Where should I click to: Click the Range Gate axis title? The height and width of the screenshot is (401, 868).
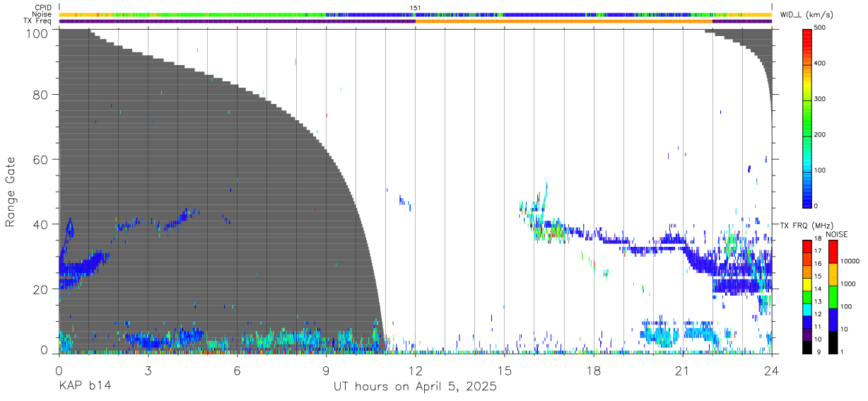click(11, 192)
